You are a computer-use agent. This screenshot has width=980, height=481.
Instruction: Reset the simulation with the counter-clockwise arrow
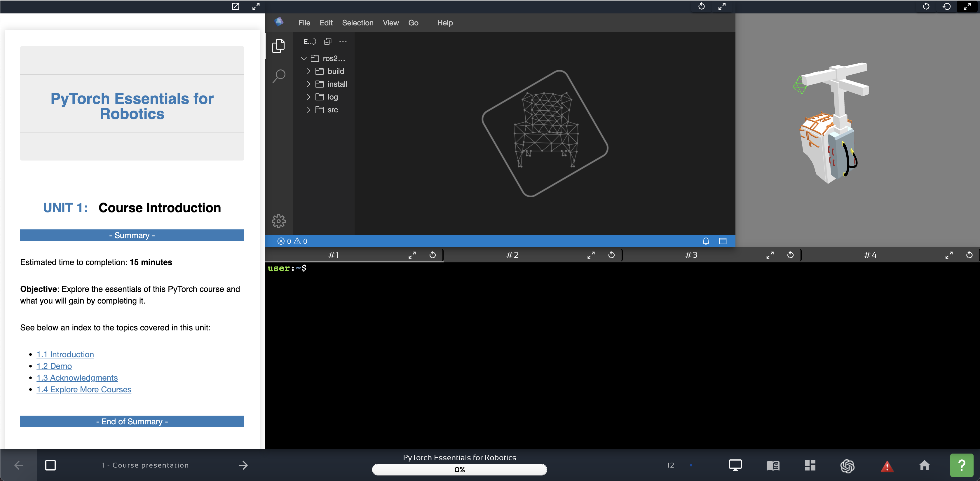946,6
